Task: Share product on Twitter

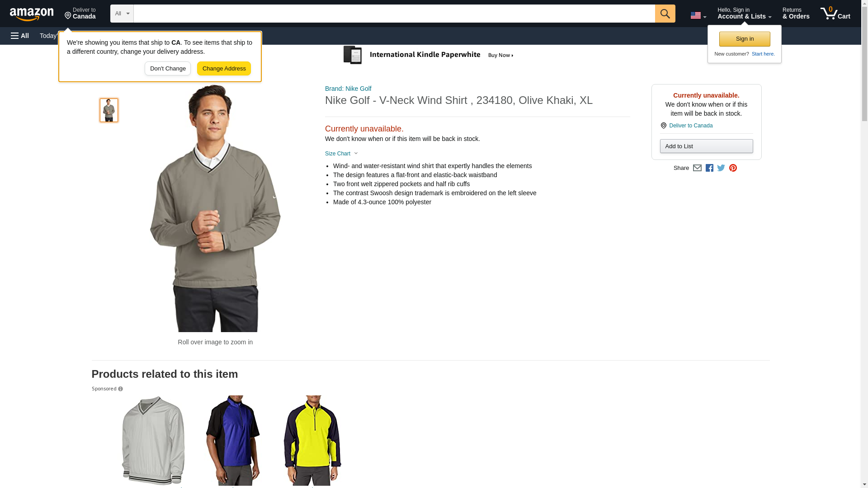Action: [x=721, y=168]
